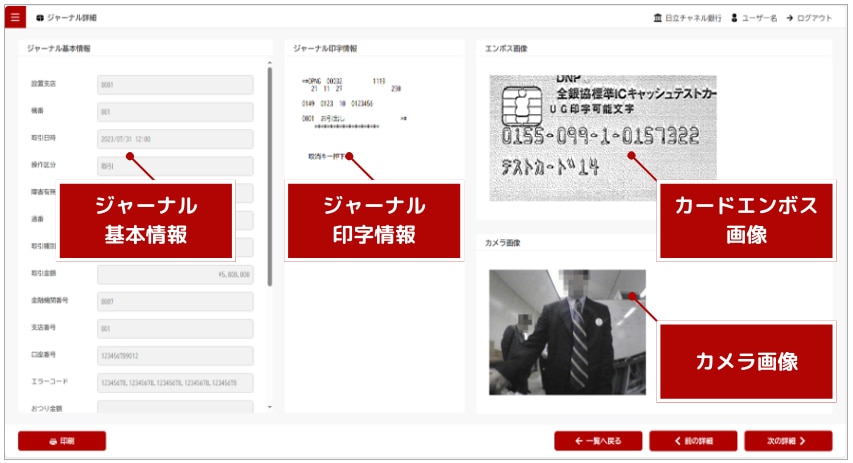Click the user profile icon
Image resolution: width=853 pixels, height=463 pixels.
click(733, 18)
